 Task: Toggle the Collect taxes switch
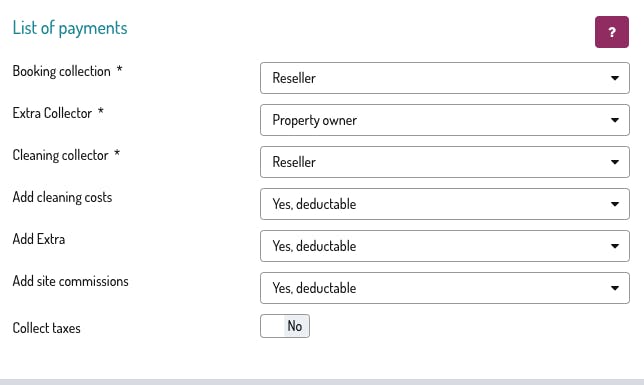[x=285, y=326]
